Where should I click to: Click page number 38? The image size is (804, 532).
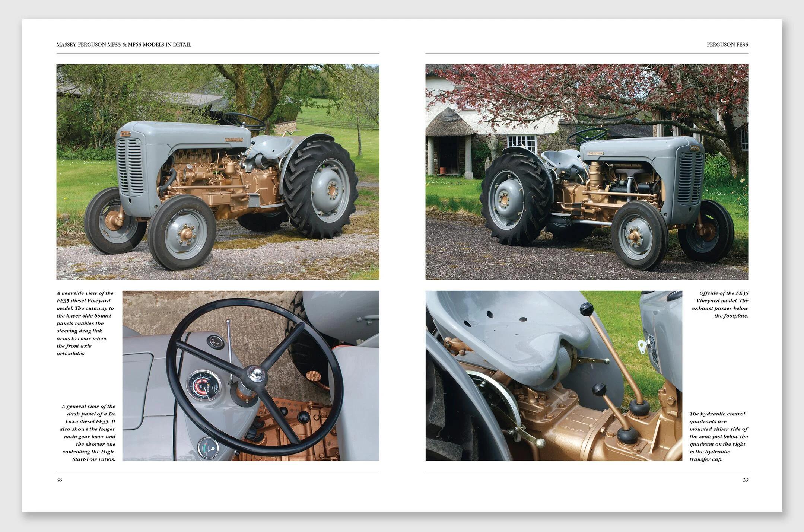(59, 480)
